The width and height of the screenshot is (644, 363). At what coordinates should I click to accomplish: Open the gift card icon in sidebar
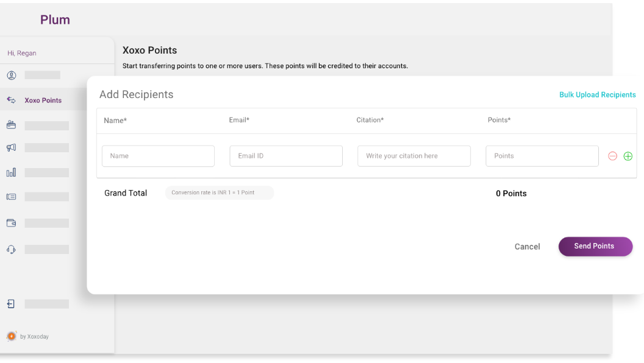pyautogui.click(x=12, y=125)
